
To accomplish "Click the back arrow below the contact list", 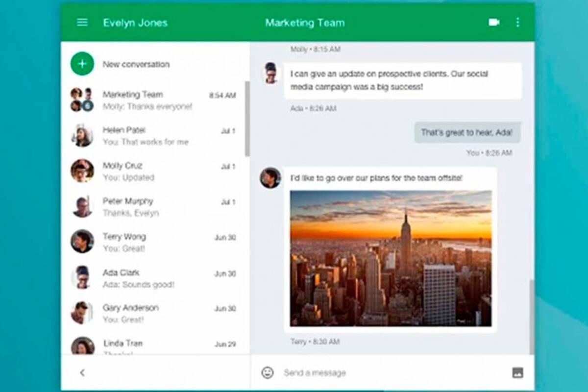I will [x=82, y=373].
